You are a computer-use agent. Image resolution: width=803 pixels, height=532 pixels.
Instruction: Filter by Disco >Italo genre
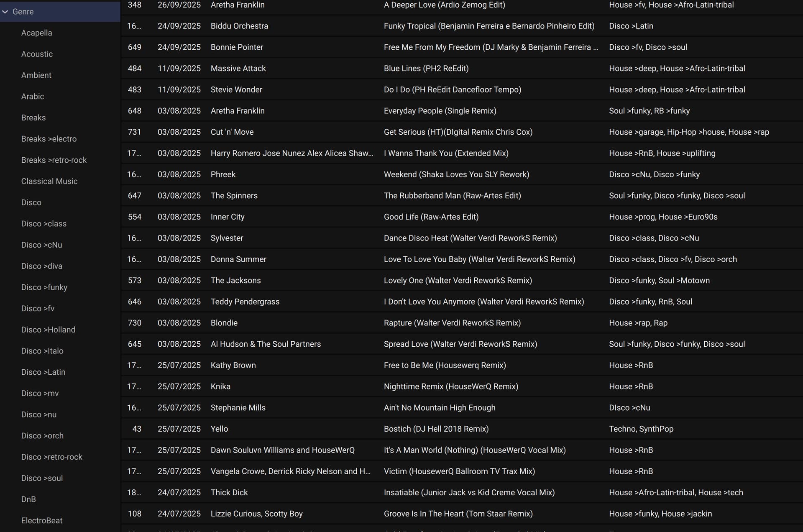tap(42, 351)
